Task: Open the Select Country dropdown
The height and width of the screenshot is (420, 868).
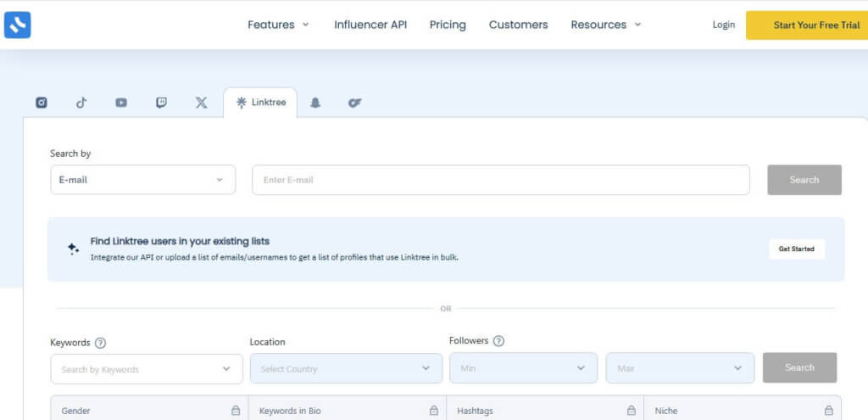Action: (x=346, y=368)
